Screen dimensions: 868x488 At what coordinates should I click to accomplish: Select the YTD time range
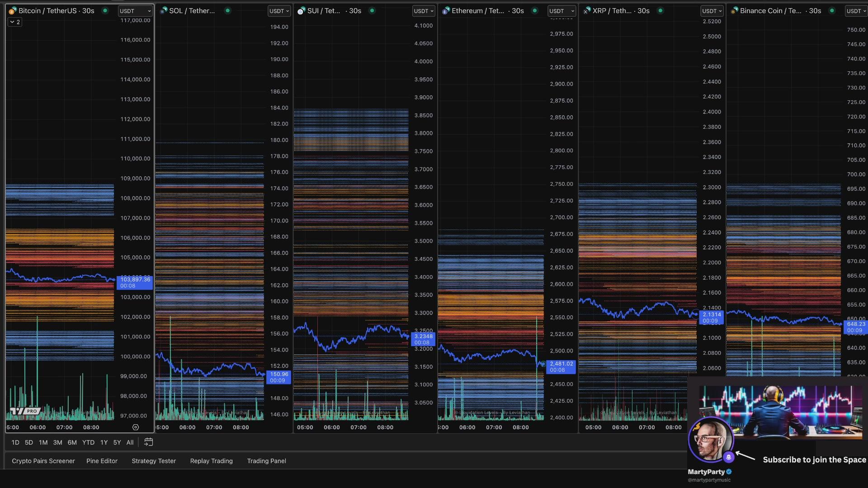point(88,442)
